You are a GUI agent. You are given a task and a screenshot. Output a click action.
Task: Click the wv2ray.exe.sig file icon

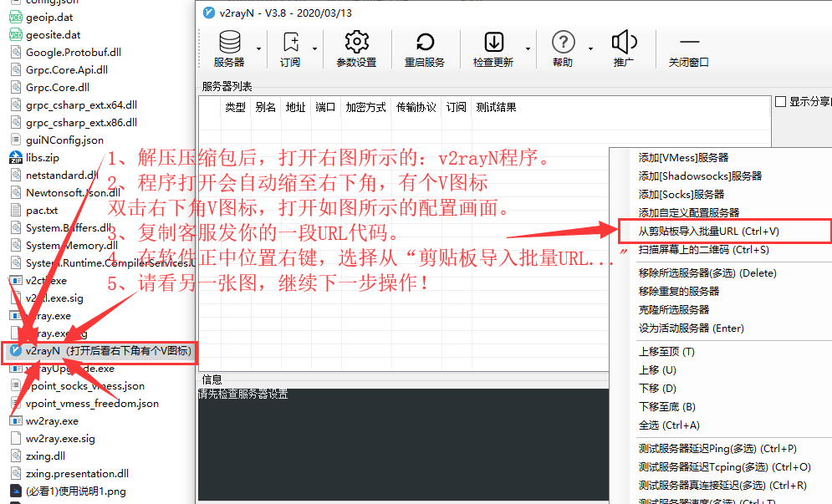click(15, 438)
